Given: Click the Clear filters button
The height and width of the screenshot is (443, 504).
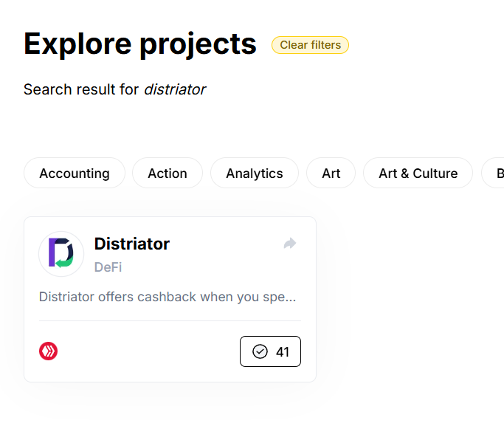Looking at the screenshot, I should (310, 45).
